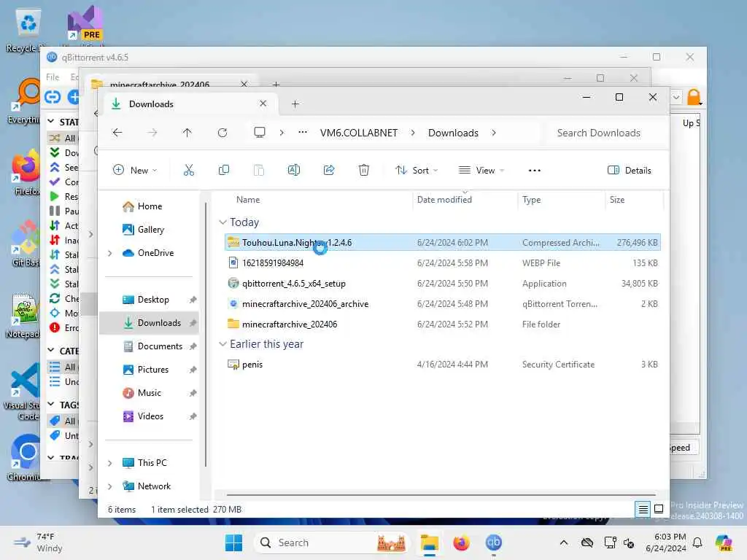Select Home in navigation pane
The height and width of the screenshot is (560, 747).
pos(150,206)
